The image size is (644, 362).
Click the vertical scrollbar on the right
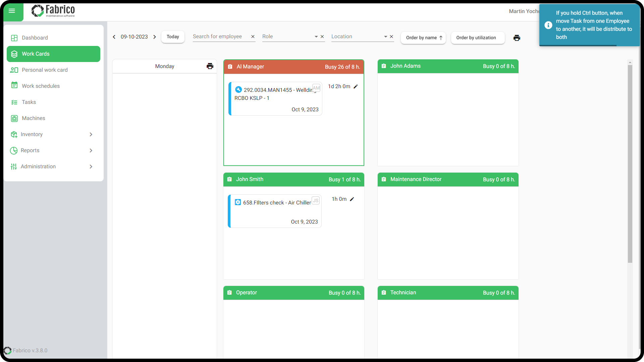(630, 164)
